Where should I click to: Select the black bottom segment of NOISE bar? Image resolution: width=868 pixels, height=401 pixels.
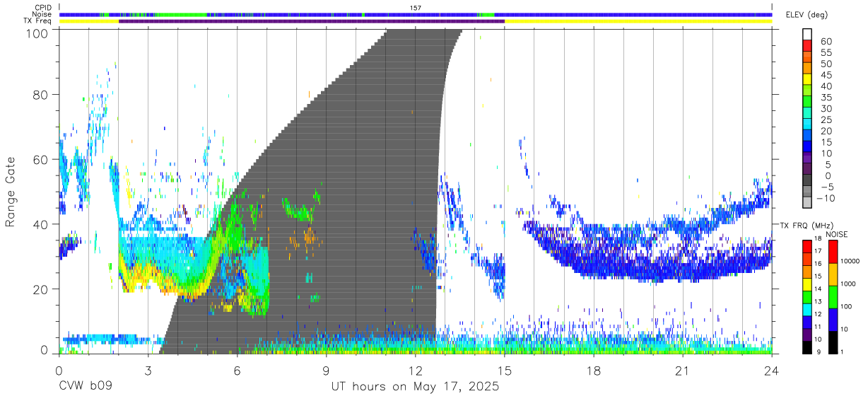click(835, 342)
